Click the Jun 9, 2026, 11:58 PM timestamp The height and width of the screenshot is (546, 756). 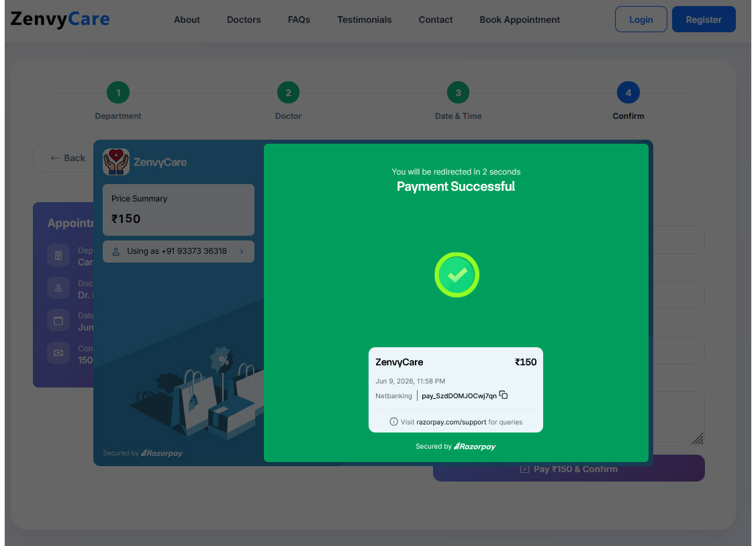pos(410,381)
